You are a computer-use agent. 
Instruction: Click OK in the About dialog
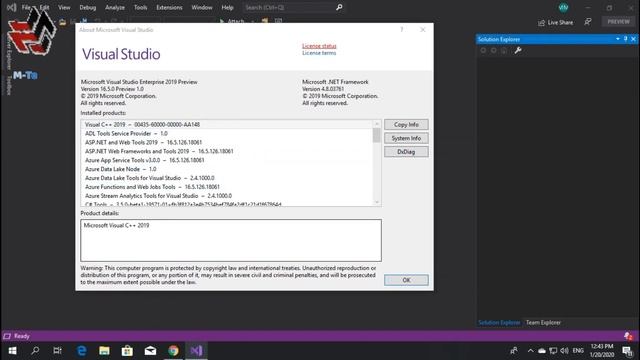406,280
